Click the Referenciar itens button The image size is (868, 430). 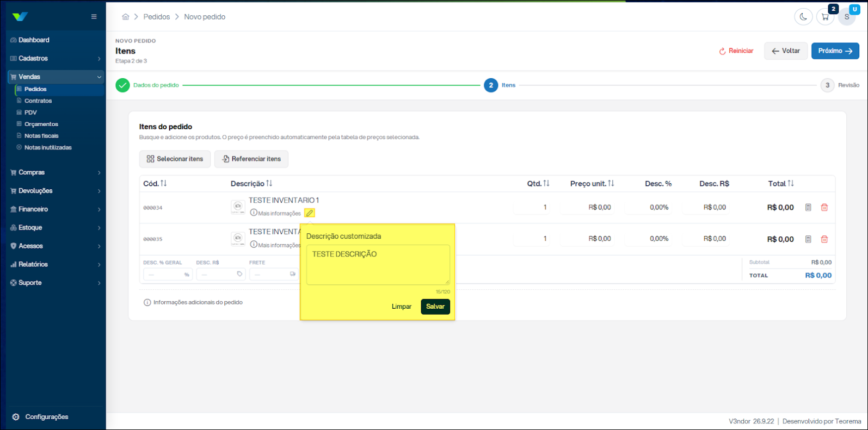tap(251, 159)
